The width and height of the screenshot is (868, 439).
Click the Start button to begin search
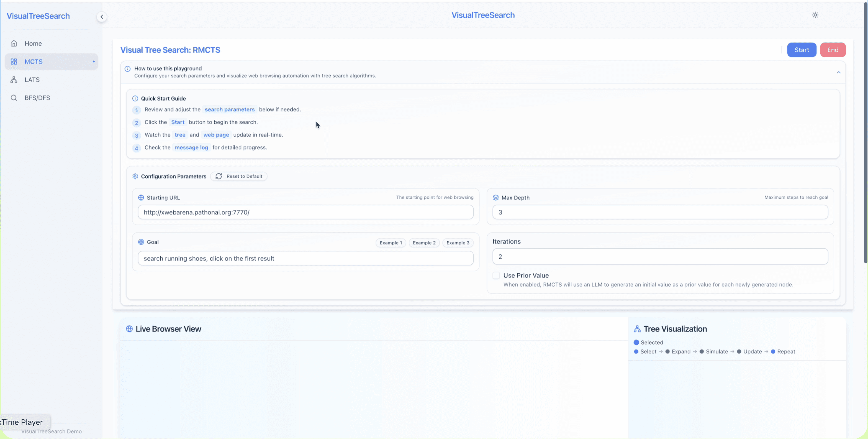802,50
